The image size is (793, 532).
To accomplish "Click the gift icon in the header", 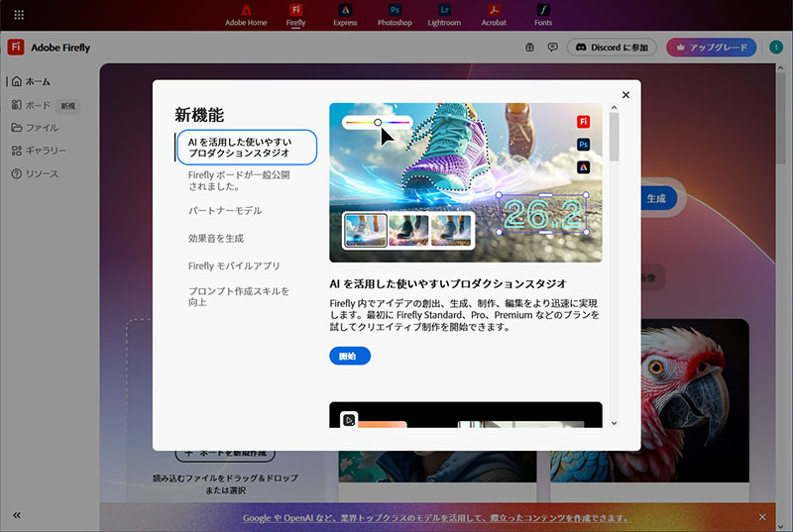I will (529, 48).
